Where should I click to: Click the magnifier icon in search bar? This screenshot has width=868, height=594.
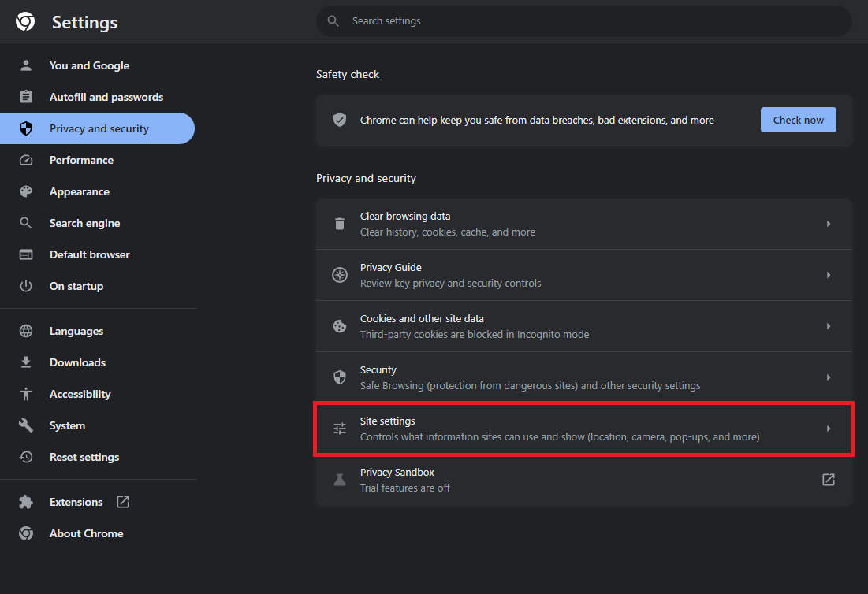pos(333,21)
